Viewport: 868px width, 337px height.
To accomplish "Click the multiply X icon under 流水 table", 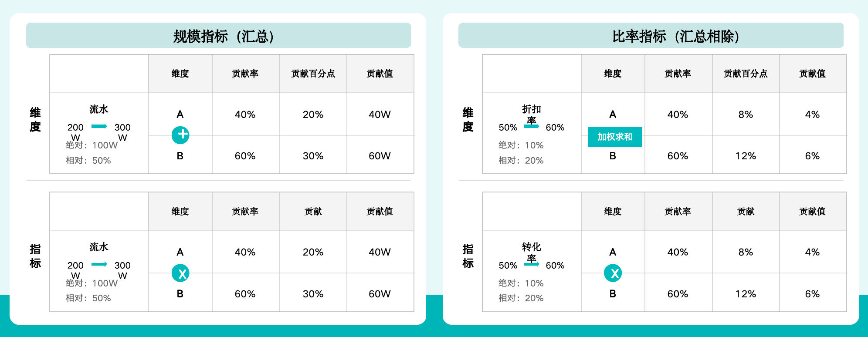I will [x=180, y=273].
